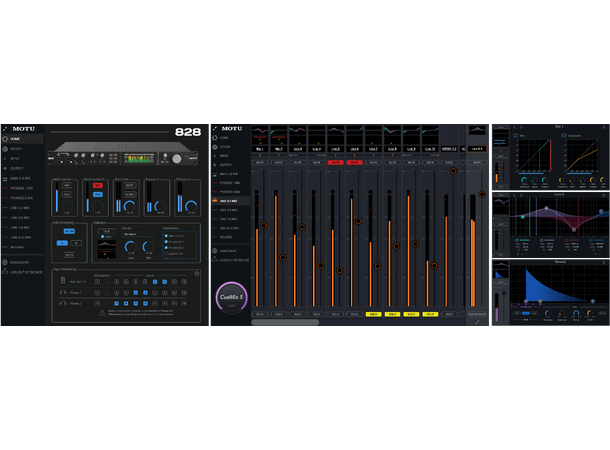Toggle the Latch checkbox under TALK
The image size is (610, 450).
(102, 236)
